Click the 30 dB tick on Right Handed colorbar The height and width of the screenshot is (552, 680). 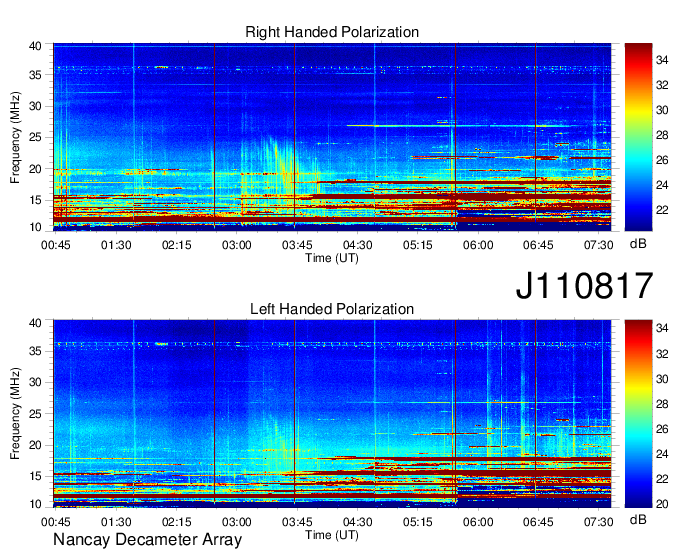coord(662,110)
